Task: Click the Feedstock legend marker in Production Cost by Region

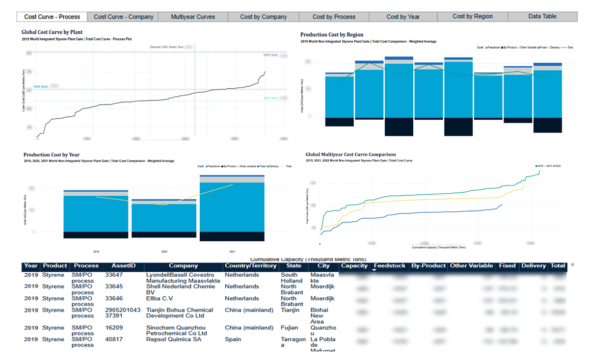Action: (x=487, y=48)
